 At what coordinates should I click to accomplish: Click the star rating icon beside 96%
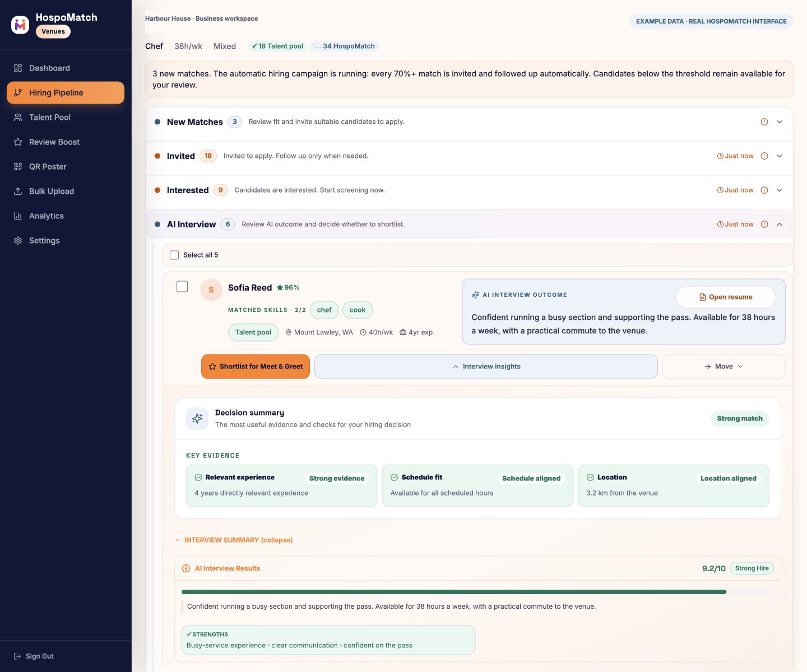pos(280,288)
